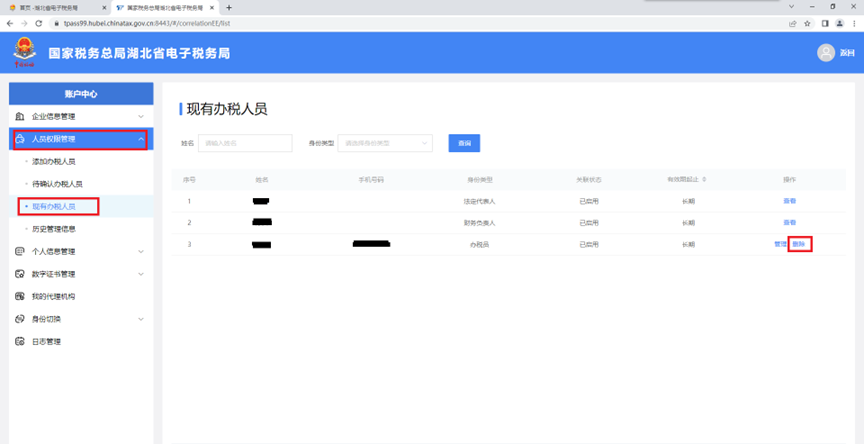Click the 姓名 input field
Image resolution: width=864 pixels, height=444 pixels.
[x=245, y=143]
